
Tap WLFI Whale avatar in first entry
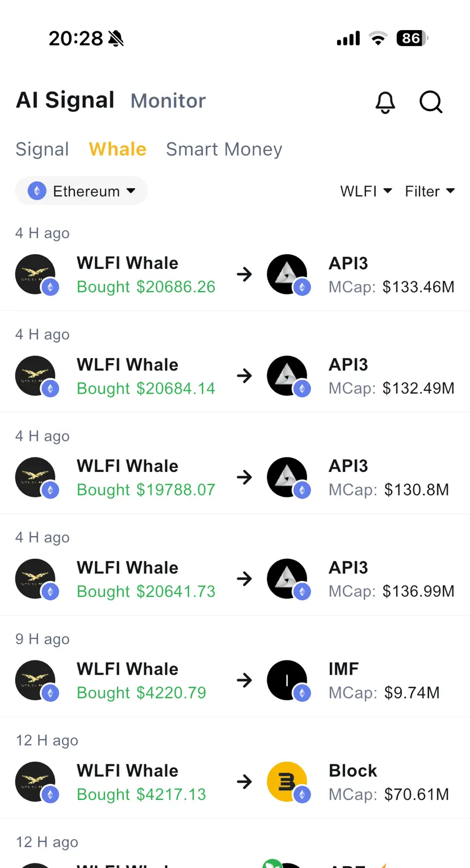35,275
